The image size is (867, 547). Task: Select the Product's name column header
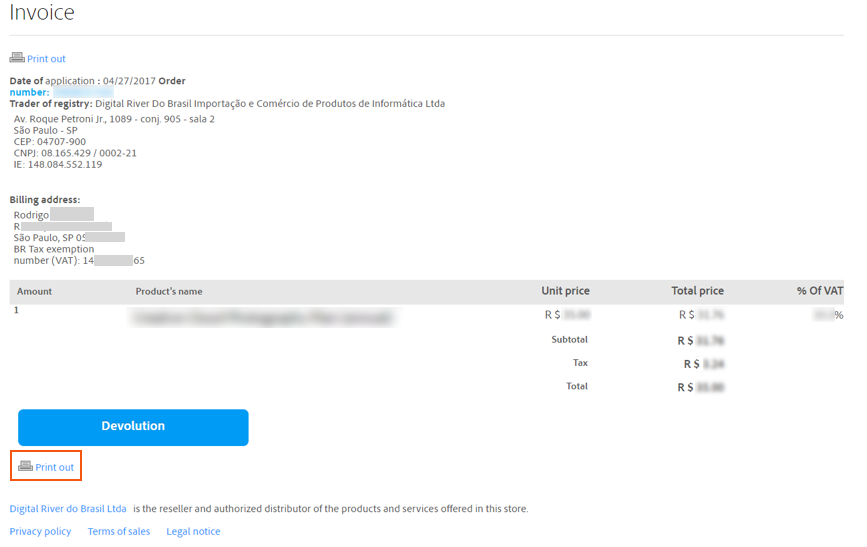(169, 292)
